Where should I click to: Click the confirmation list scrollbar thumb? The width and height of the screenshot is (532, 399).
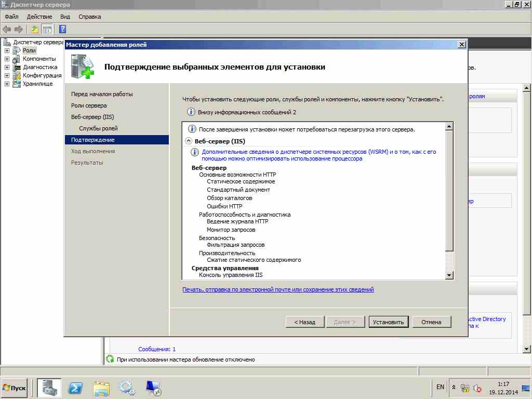coord(449,191)
